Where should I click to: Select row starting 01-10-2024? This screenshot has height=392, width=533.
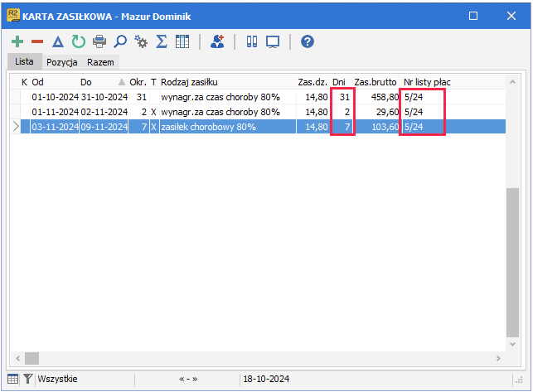tap(258, 97)
